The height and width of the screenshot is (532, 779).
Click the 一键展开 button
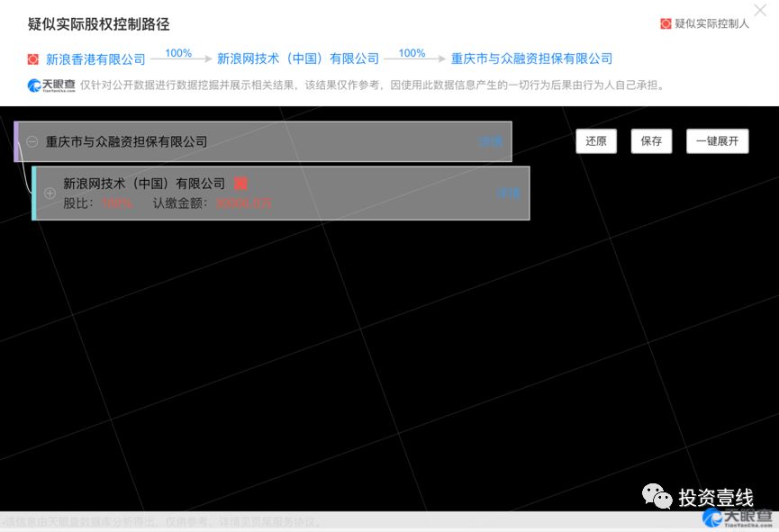718,141
